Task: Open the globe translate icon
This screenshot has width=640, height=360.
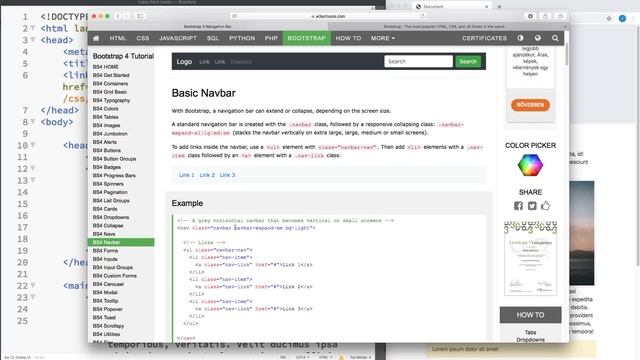Action: tap(538, 38)
